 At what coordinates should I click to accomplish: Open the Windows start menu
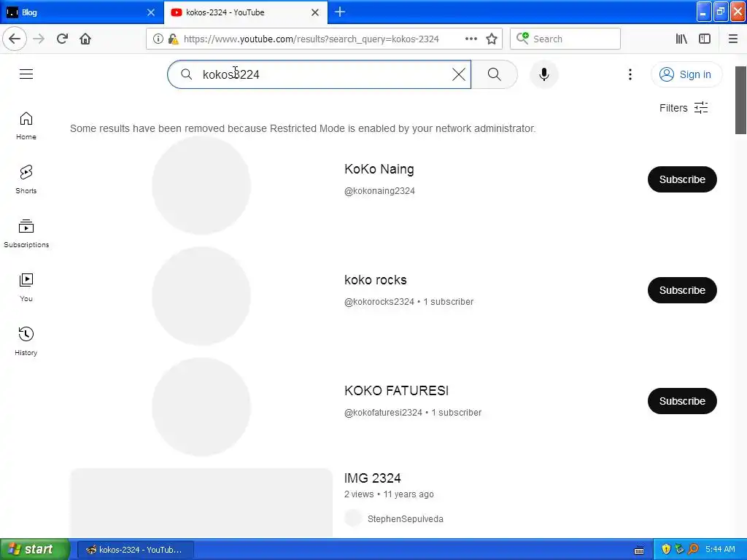coord(35,550)
